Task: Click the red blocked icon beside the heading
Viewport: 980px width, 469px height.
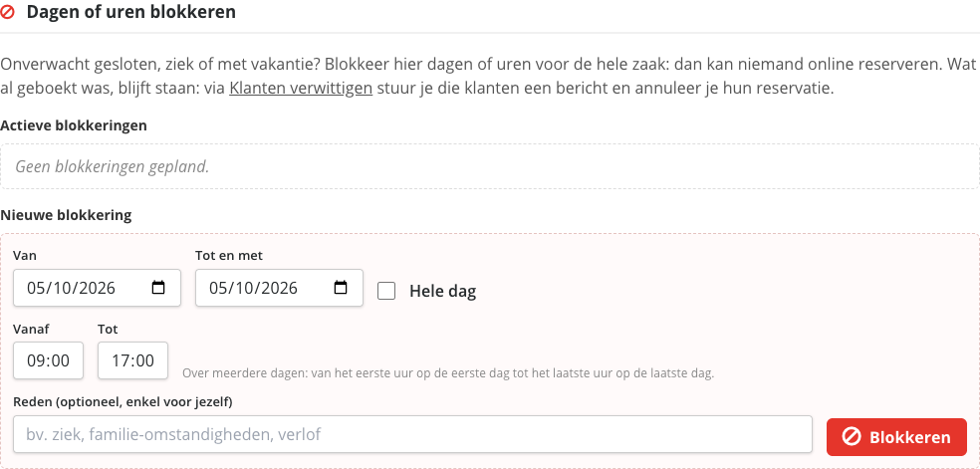Action: (8, 12)
